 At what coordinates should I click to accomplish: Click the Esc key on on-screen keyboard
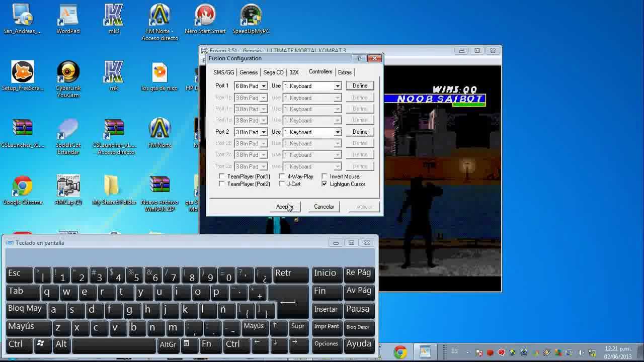[19, 274]
